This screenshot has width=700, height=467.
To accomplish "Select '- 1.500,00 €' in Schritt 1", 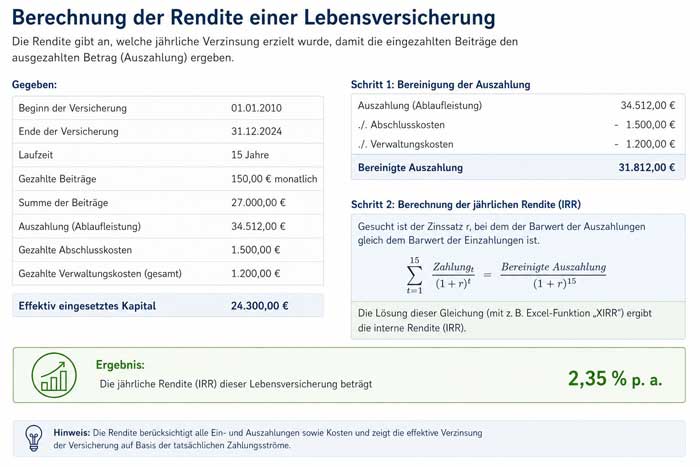I will 645,125.
